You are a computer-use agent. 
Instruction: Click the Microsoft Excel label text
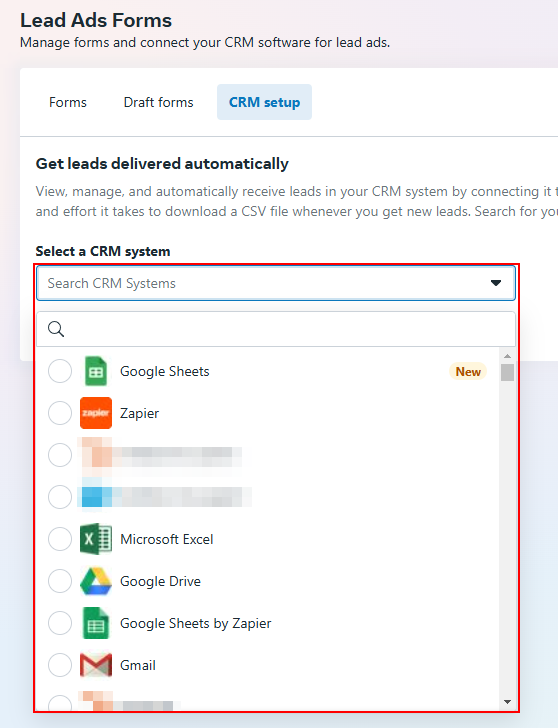pos(167,539)
